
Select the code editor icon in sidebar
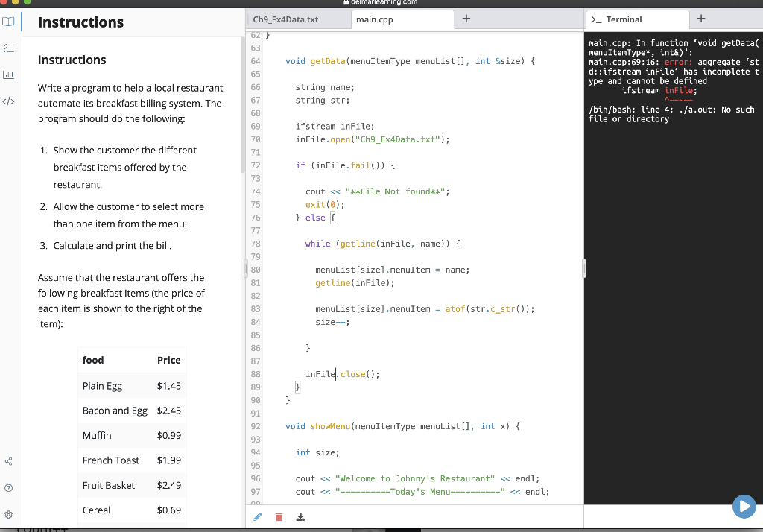(9, 101)
